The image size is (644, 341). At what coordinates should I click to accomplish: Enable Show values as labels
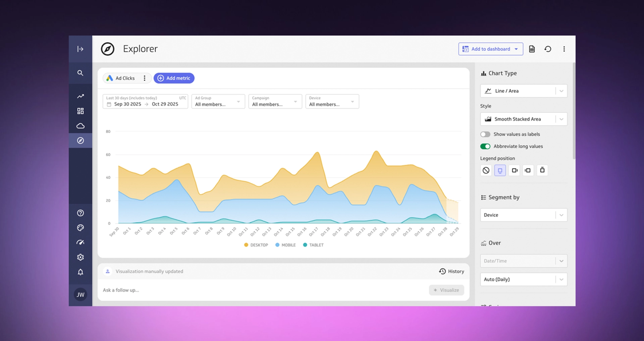[485, 134]
